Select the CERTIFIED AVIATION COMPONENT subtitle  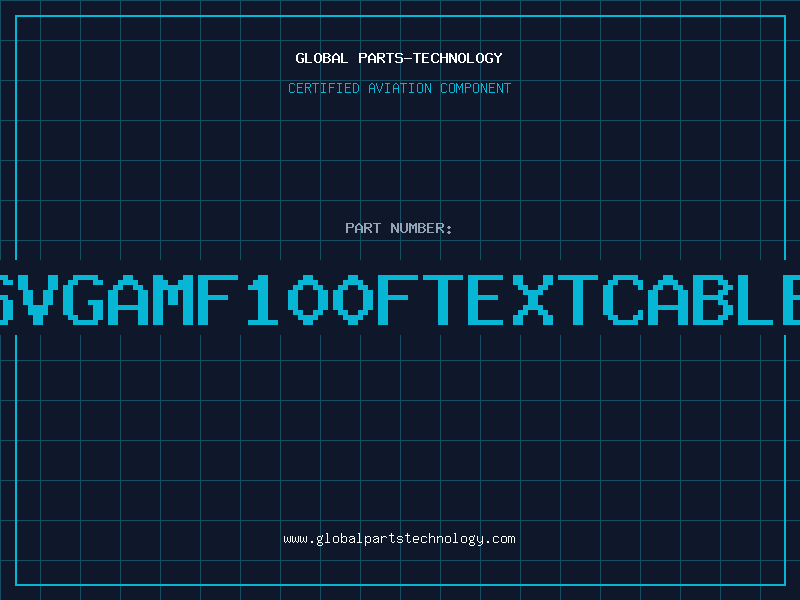[x=399, y=88]
